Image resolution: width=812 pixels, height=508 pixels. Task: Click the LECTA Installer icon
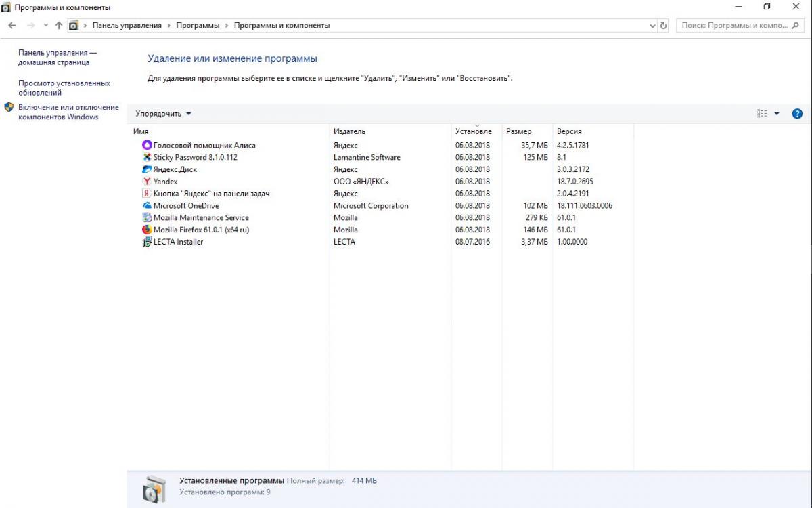[147, 242]
